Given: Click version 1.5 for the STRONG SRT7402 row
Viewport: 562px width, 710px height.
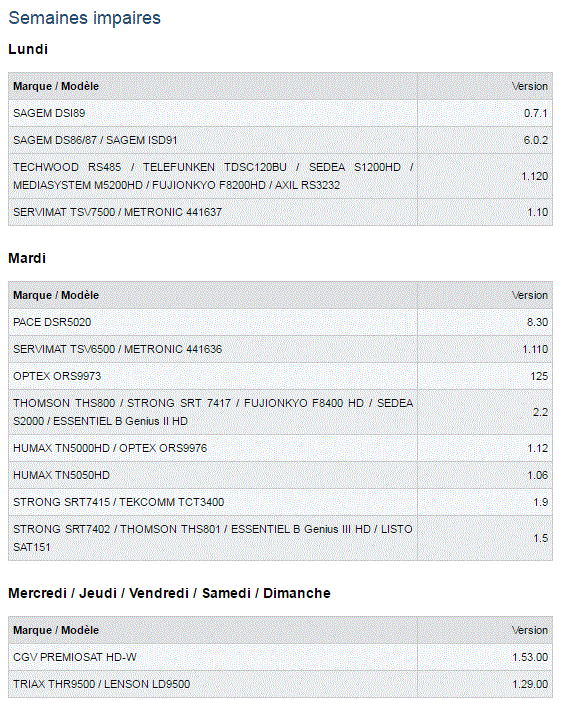Looking at the screenshot, I should (x=540, y=538).
